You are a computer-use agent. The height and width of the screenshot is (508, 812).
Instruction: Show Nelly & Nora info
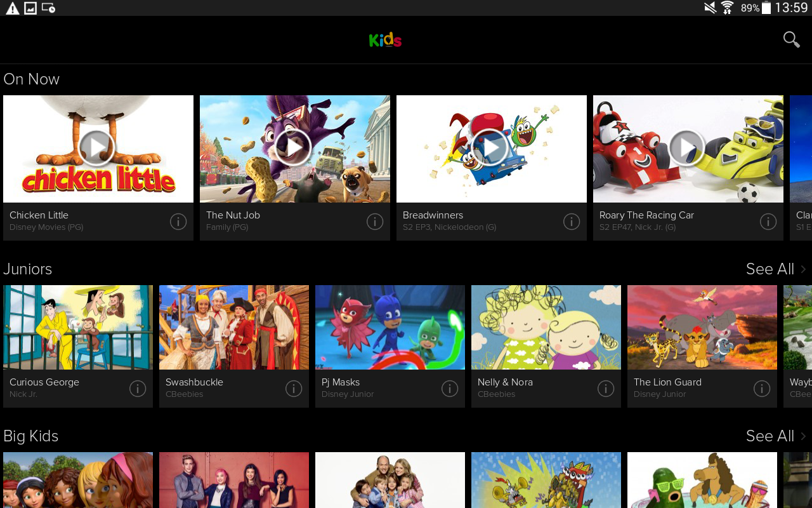pyautogui.click(x=606, y=389)
